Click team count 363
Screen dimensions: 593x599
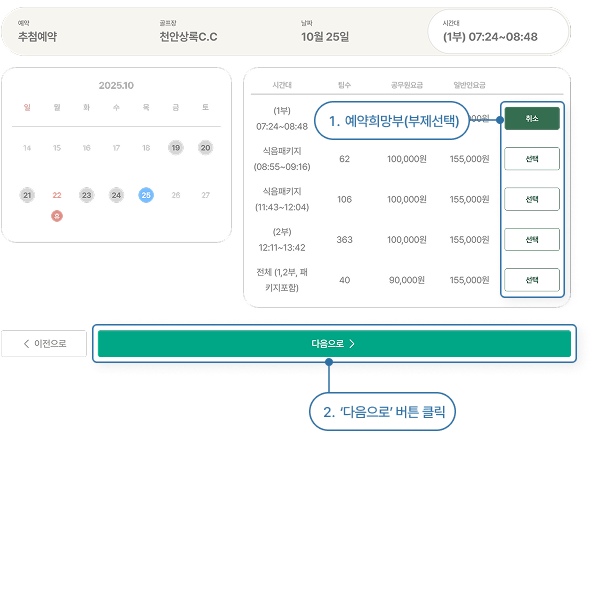click(x=344, y=240)
